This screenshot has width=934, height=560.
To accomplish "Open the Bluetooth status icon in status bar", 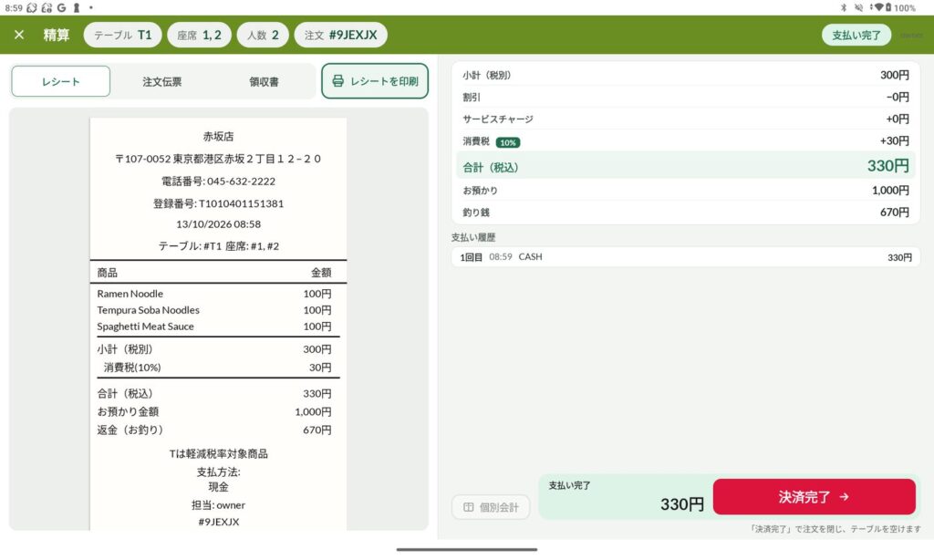I will 844,7.
